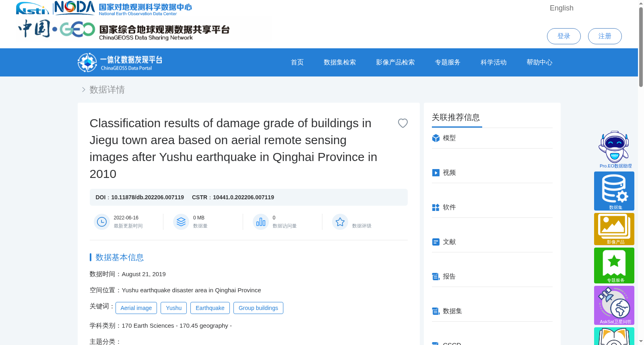This screenshot has width=644, height=345.
Task: Open the orange 影像产品 image sidebar icon
Action: (614, 229)
